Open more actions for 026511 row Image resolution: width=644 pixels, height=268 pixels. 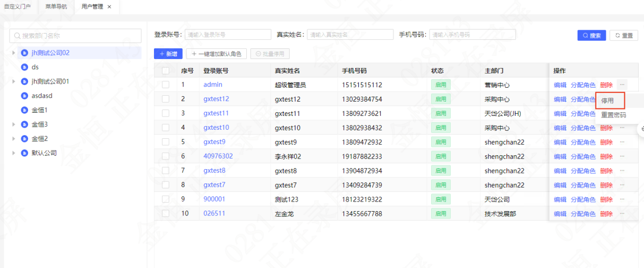pyautogui.click(x=622, y=214)
